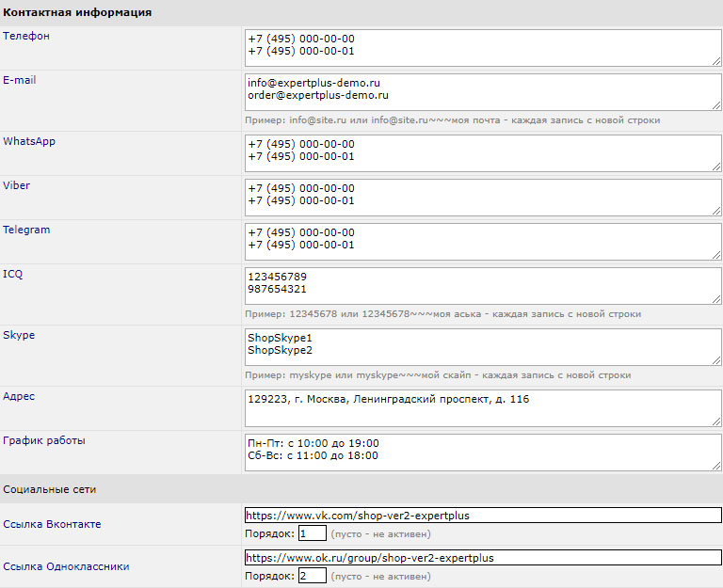Click the Адрес textarea resize handle
This screenshot has height=588, width=723.
(x=716, y=421)
